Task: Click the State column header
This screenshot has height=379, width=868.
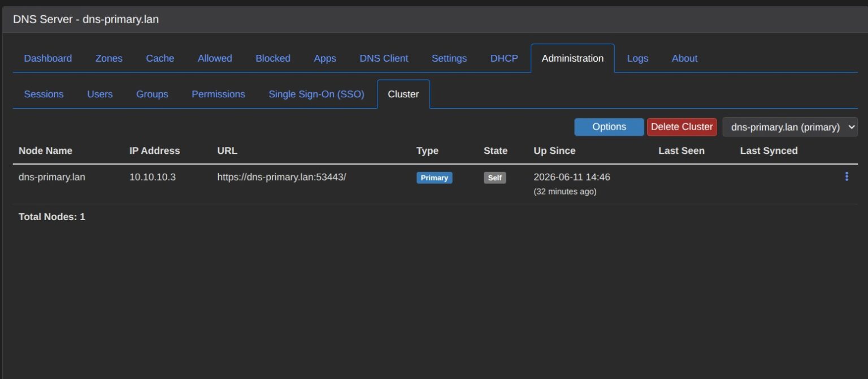Action: (496, 150)
